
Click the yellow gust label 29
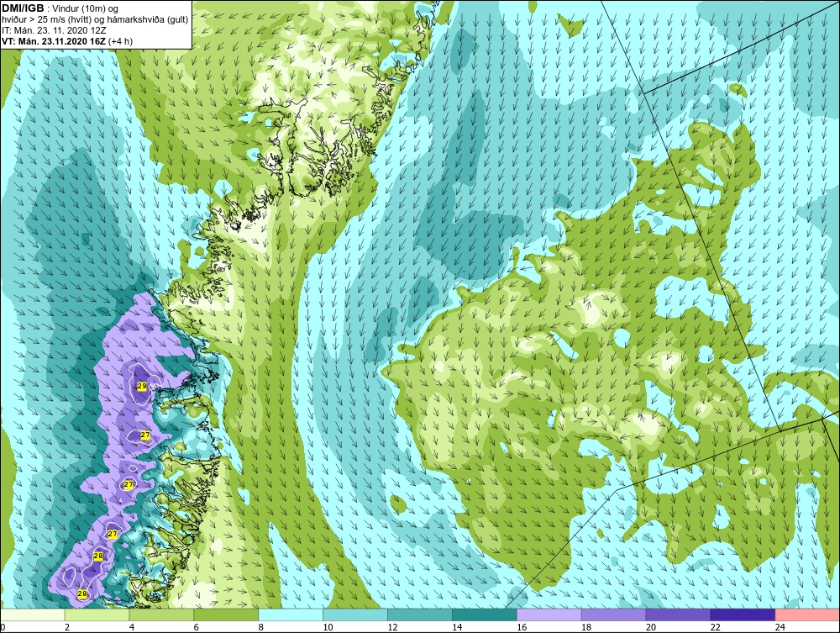[142, 386]
